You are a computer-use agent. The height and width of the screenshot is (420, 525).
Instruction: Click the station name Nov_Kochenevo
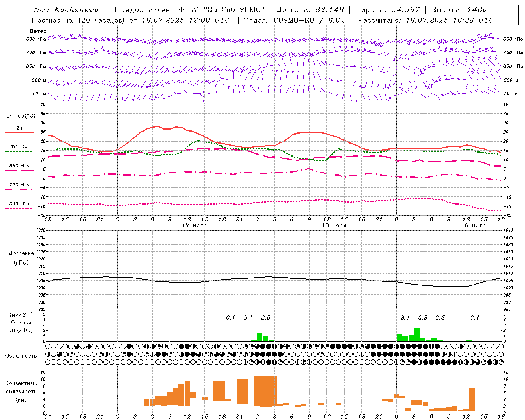[66, 10]
